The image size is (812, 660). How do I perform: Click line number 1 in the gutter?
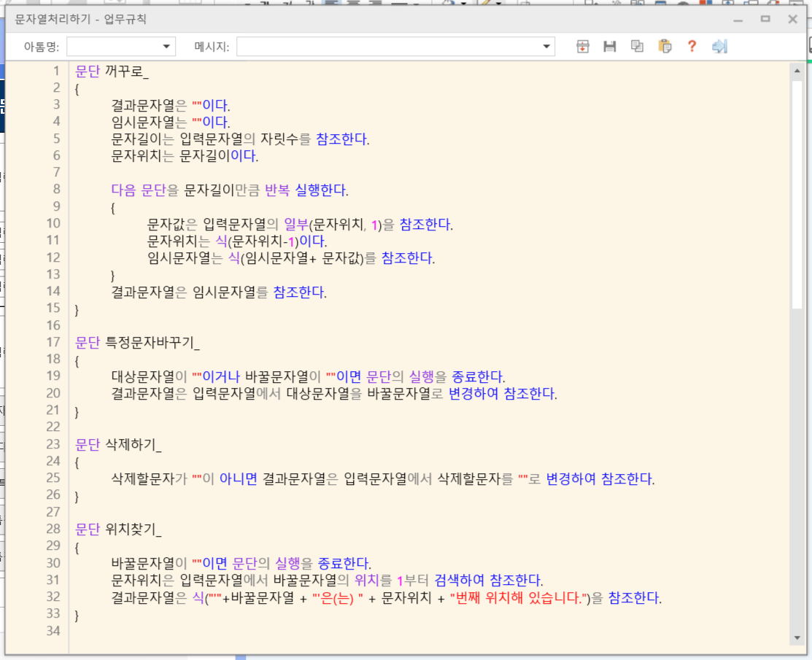(x=56, y=71)
